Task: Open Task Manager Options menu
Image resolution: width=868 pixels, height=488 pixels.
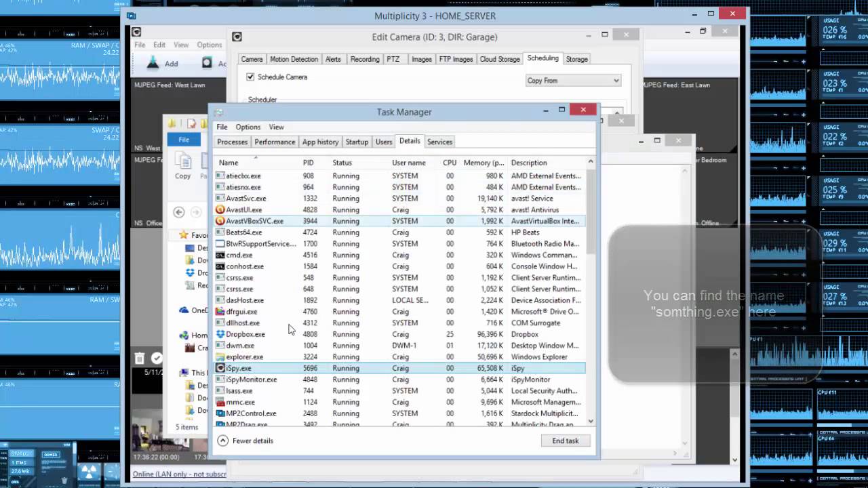Action: pos(248,127)
